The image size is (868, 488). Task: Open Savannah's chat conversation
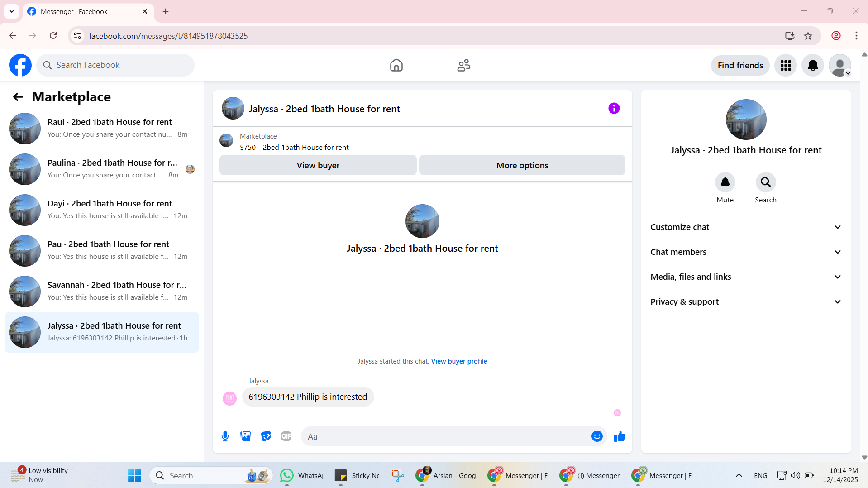point(102,292)
